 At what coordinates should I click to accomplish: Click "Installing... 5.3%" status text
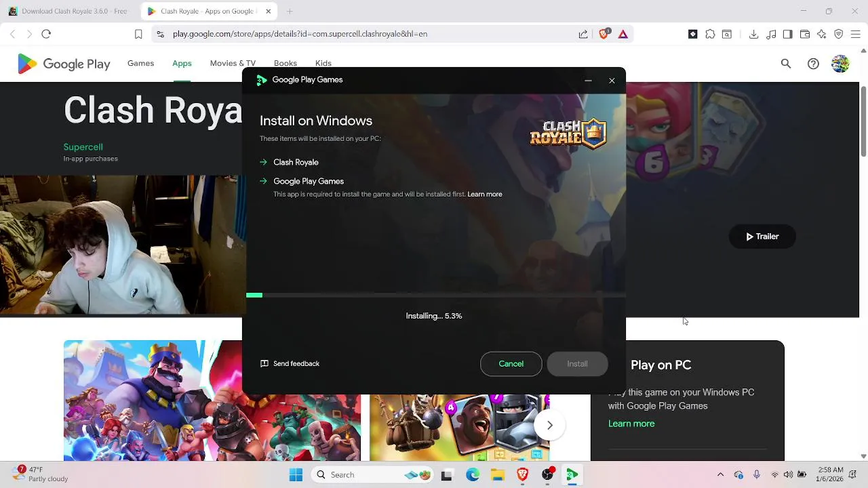tap(434, 317)
